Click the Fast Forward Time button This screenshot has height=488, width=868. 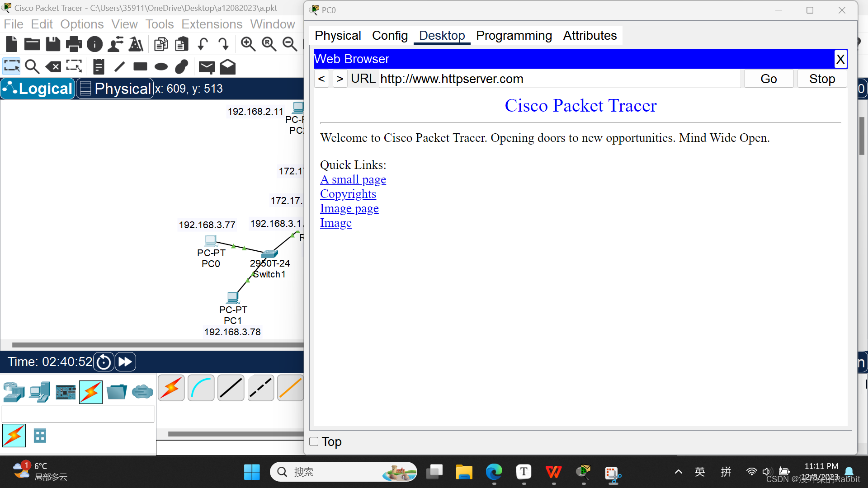[125, 362]
